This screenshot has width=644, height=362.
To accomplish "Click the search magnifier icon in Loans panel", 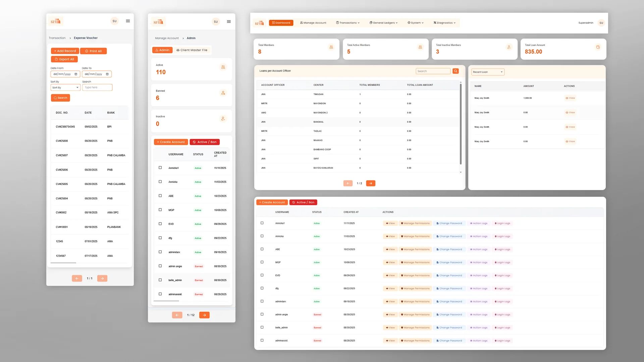I will coord(455,71).
